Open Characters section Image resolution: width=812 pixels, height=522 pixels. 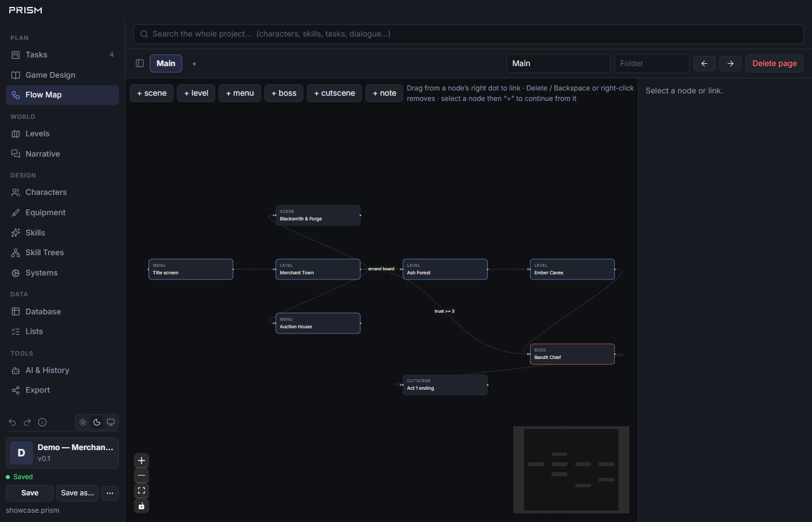click(x=62, y=192)
